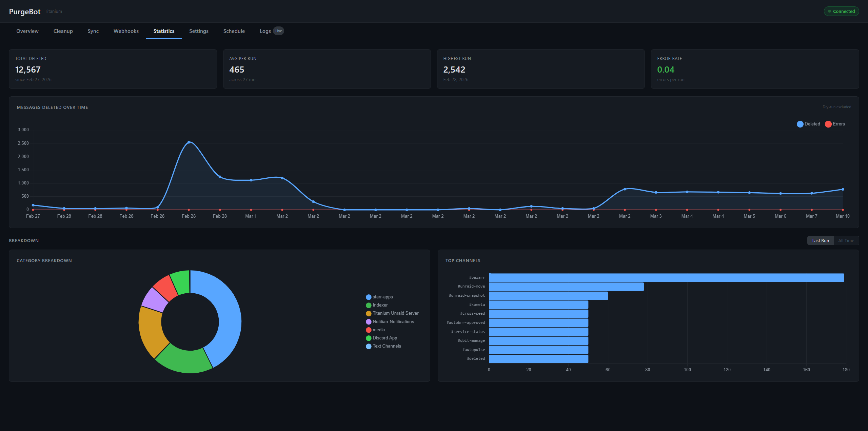Toggle the Errors series legend swatch

pyautogui.click(x=828, y=124)
